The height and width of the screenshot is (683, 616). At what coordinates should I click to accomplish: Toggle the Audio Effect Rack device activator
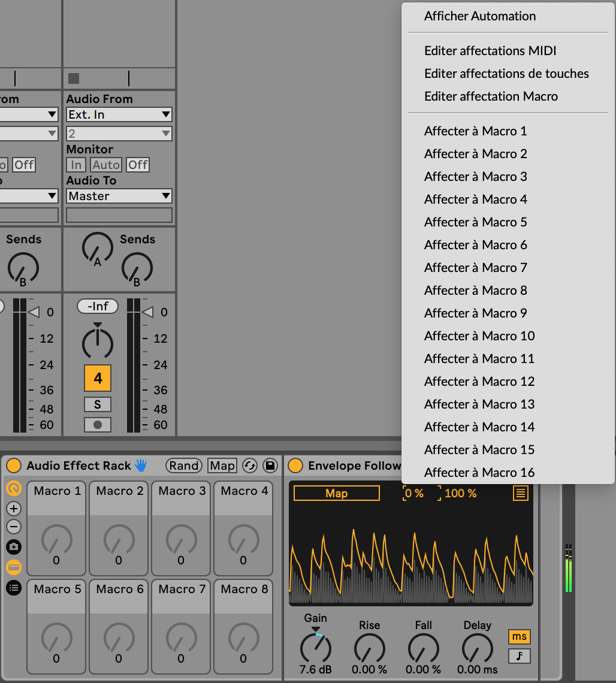point(15,466)
